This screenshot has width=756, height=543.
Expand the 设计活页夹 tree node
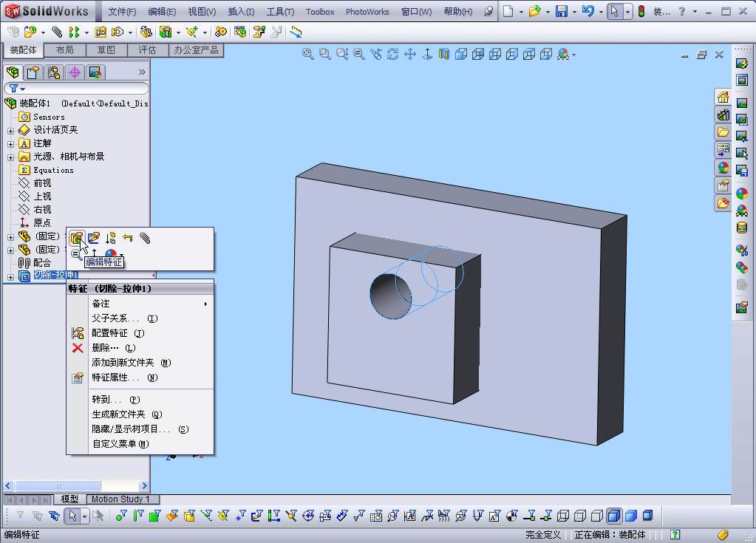10,131
